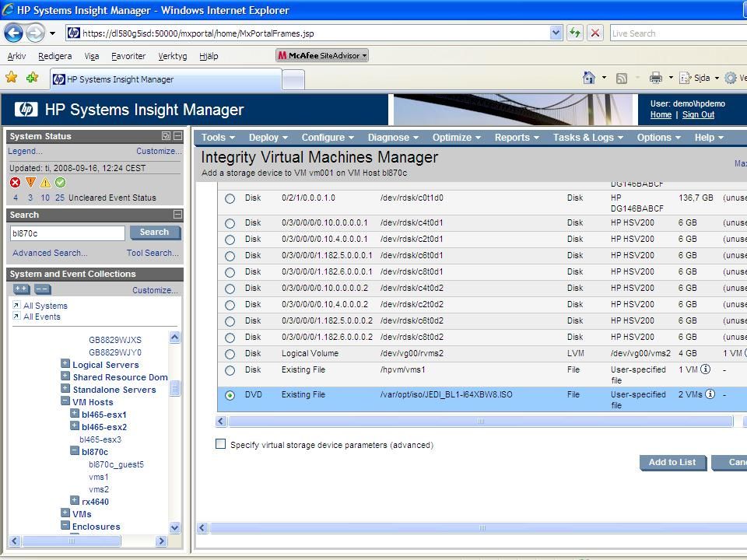This screenshot has width=747, height=560.
Task: Click the collapse all (--) tree button
Action: (x=42, y=289)
